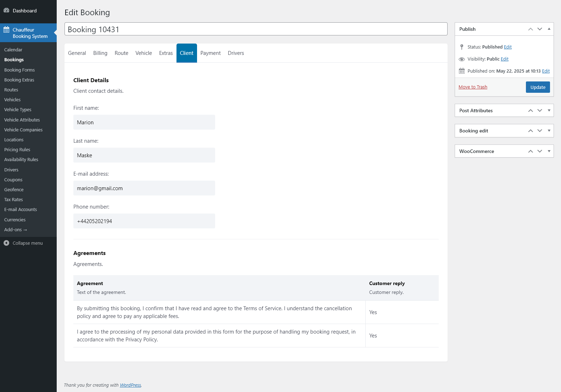This screenshot has height=392, width=561.
Task: Click the Dashboard gauge icon
Action: 6,11
